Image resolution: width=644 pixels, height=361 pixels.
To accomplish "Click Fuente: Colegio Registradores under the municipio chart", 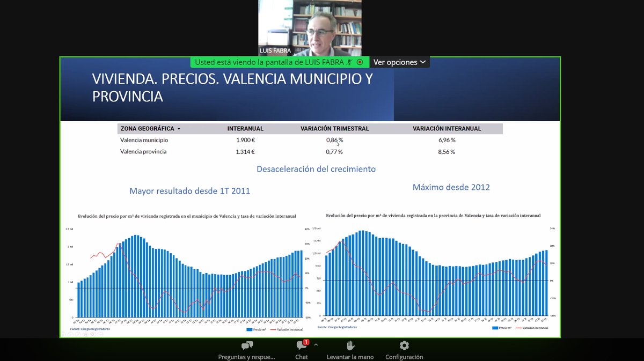I will pyautogui.click(x=90, y=329).
